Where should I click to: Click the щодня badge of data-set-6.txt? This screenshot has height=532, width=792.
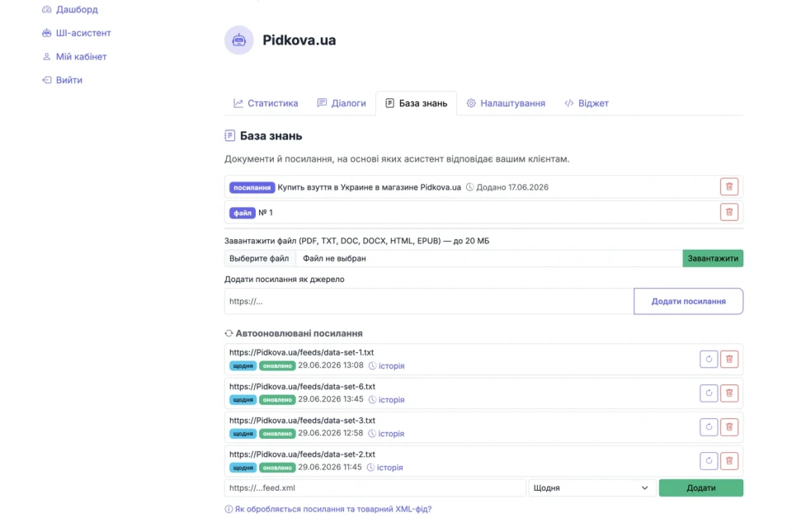(243, 400)
